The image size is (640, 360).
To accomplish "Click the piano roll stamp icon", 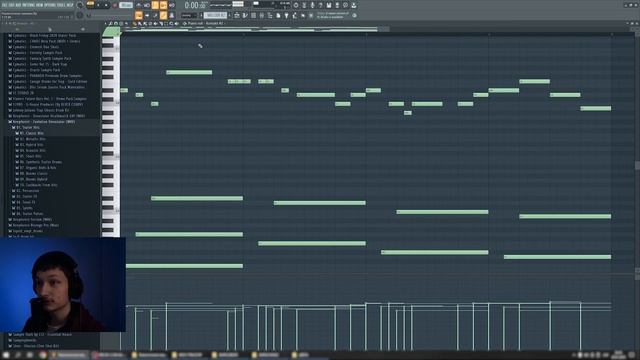I will (x=121, y=23).
